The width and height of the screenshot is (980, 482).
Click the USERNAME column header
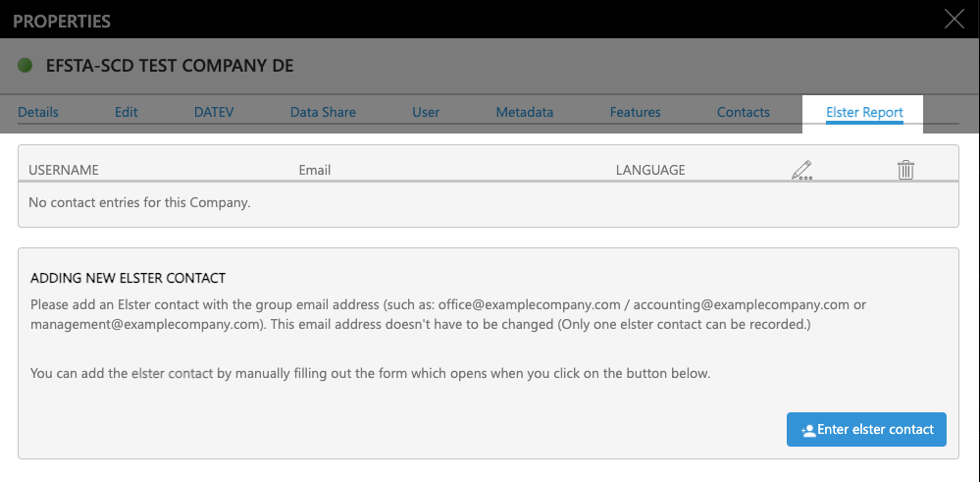tap(64, 170)
